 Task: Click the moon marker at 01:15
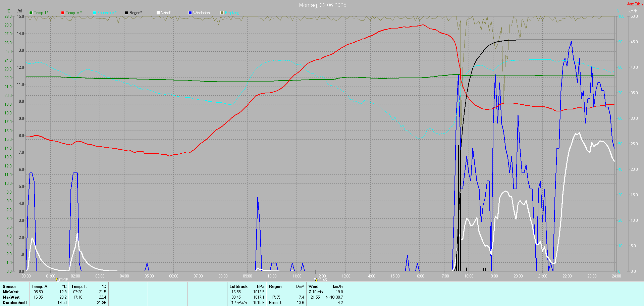(57, 279)
